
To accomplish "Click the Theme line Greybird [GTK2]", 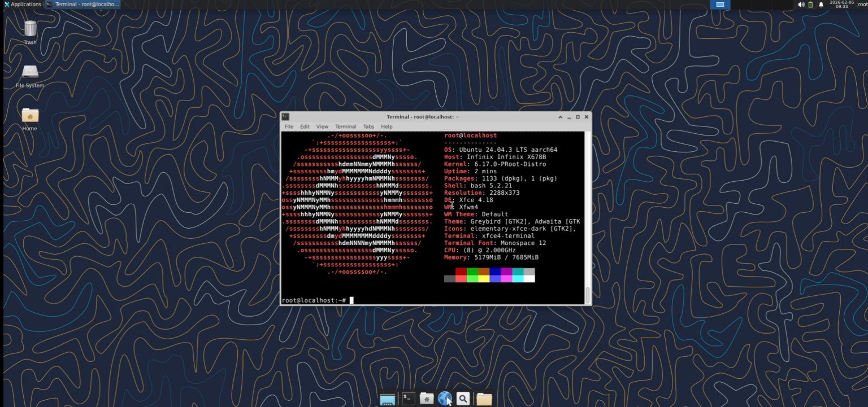I will click(512, 221).
